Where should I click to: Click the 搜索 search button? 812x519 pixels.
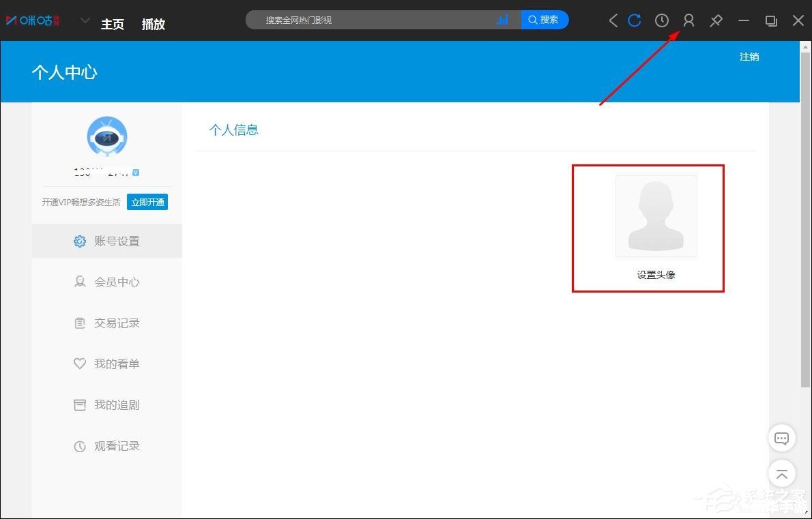pos(545,20)
